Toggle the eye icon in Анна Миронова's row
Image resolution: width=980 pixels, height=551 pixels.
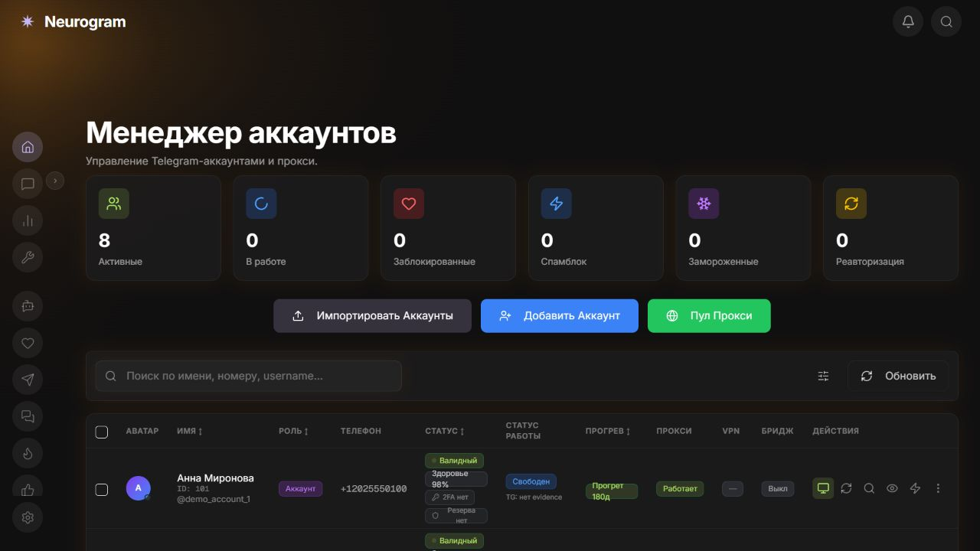pyautogui.click(x=892, y=488)
